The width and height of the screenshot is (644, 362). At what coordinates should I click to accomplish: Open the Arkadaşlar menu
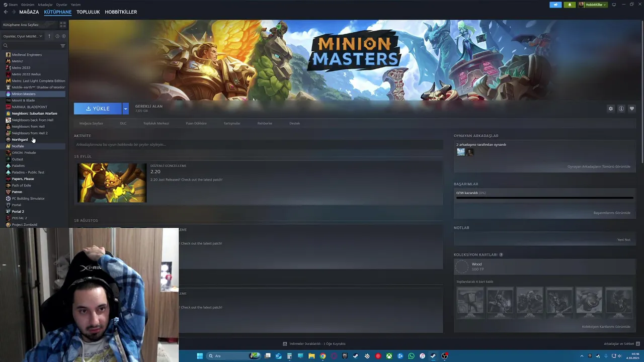[45, 5]
